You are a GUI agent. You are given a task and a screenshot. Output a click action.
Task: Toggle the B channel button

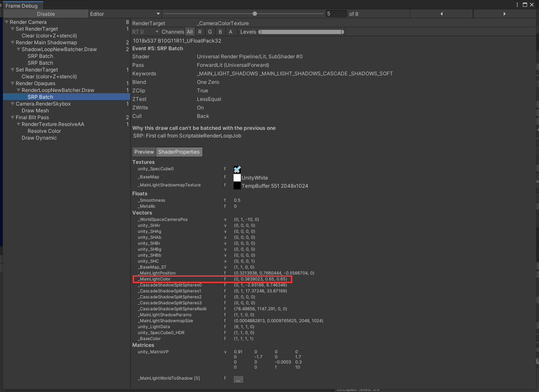tap(220, 32)
